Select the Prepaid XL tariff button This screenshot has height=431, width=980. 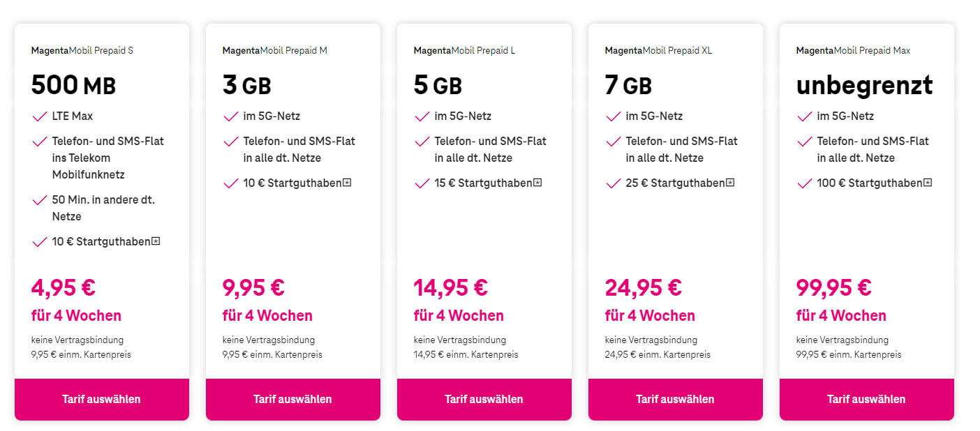675,400
